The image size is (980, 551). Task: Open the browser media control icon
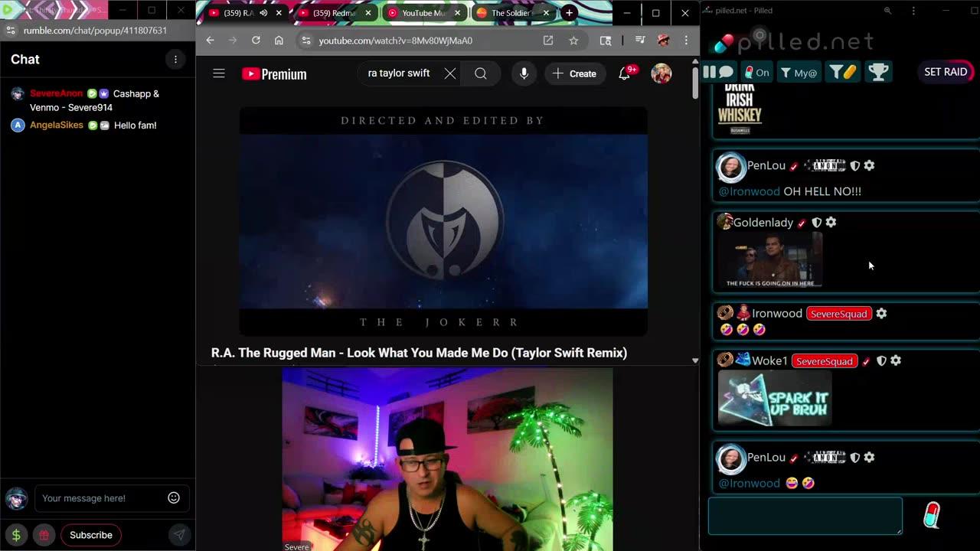tap(641, 41)
